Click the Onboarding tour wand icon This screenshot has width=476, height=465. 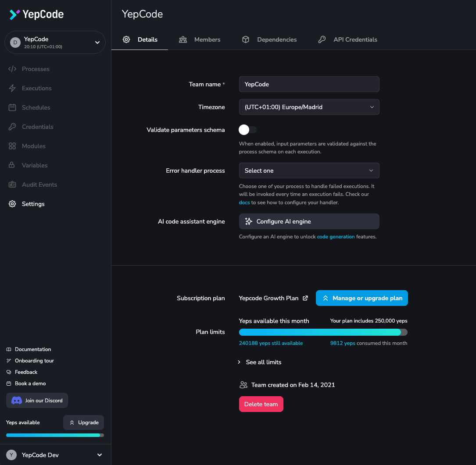point(9,361)
